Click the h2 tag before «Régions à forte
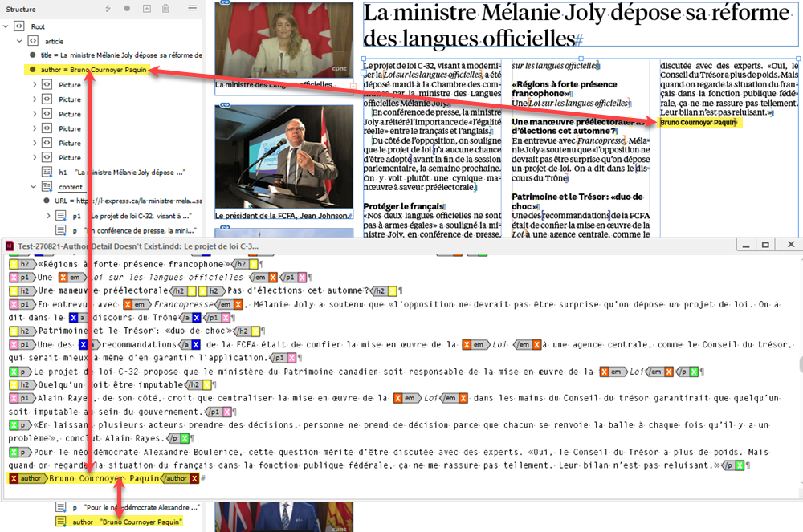 (25, 264)
